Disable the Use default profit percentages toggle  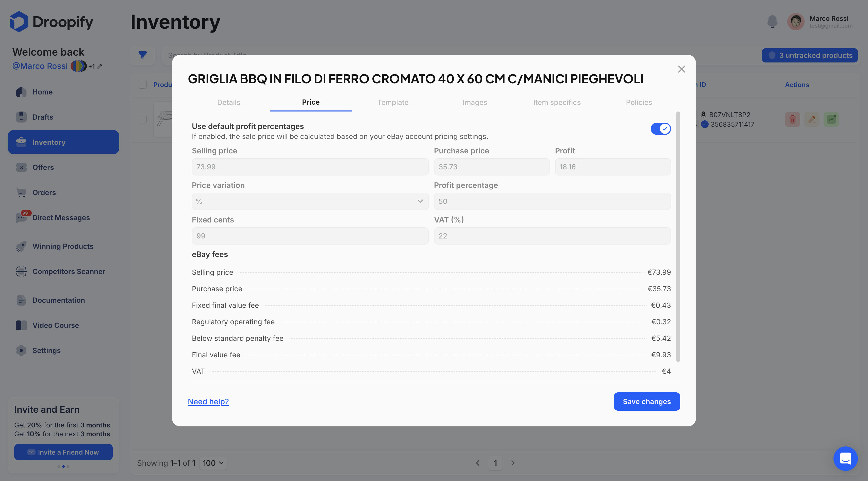pyautogui.click(x=660, y=129)
